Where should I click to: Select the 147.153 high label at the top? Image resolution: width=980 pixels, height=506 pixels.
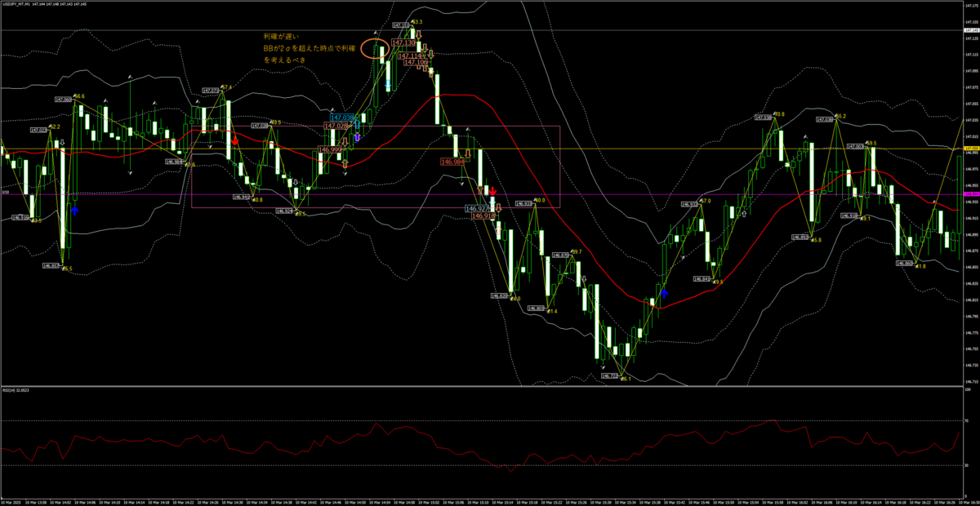[401, 26]
